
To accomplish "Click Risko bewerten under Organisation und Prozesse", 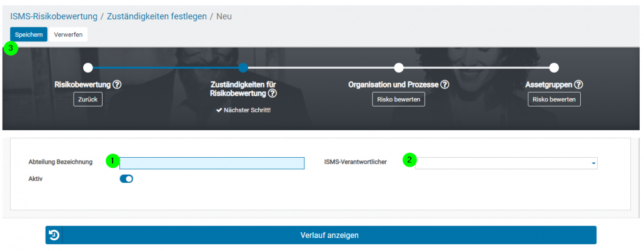I will pyautogui.click(x=398, y=100).
